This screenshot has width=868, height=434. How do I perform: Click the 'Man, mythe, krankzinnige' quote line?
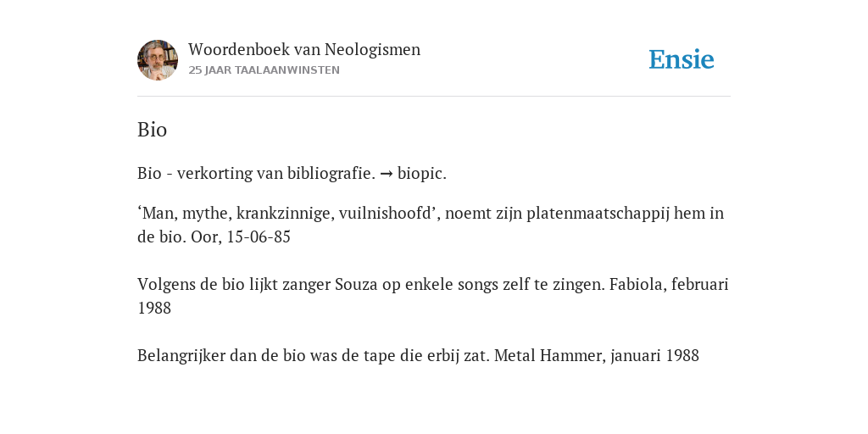(x=431, y=213)
